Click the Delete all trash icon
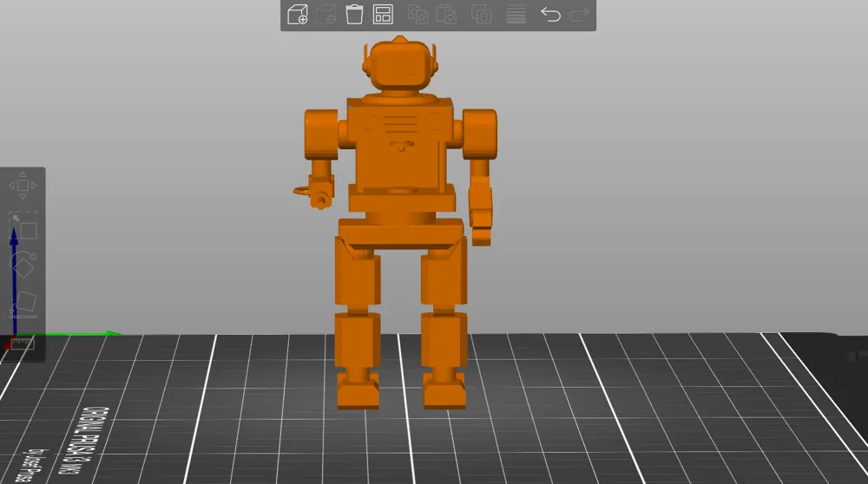The height and width of the screenshot is (484, 868). pos(354,15)
